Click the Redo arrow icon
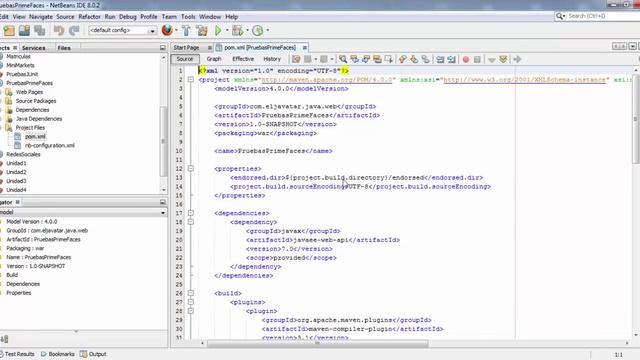Viewport: 640px width, 360px height. coord(74,31)
